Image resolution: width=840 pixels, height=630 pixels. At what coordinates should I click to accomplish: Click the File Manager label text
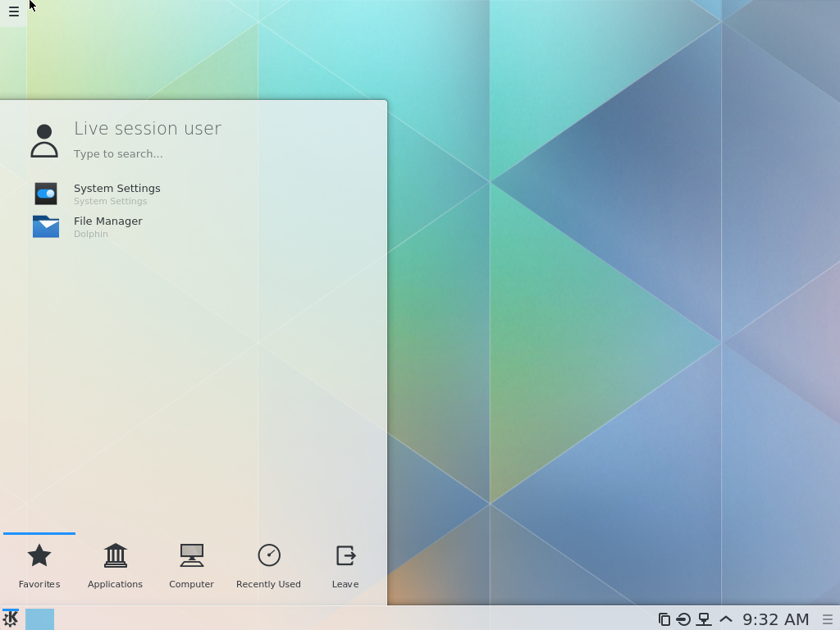[x=108, y=221]
